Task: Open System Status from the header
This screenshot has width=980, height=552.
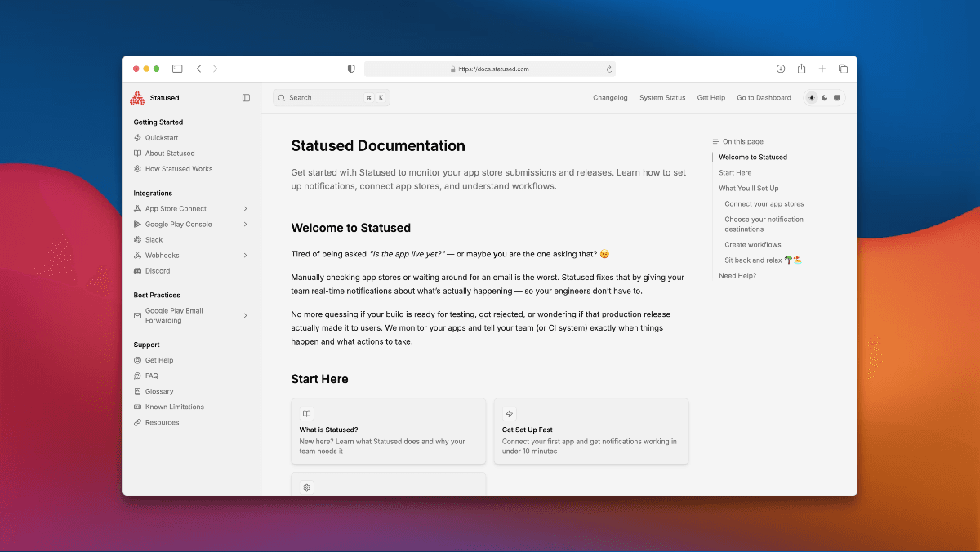Action: [661, 97]
